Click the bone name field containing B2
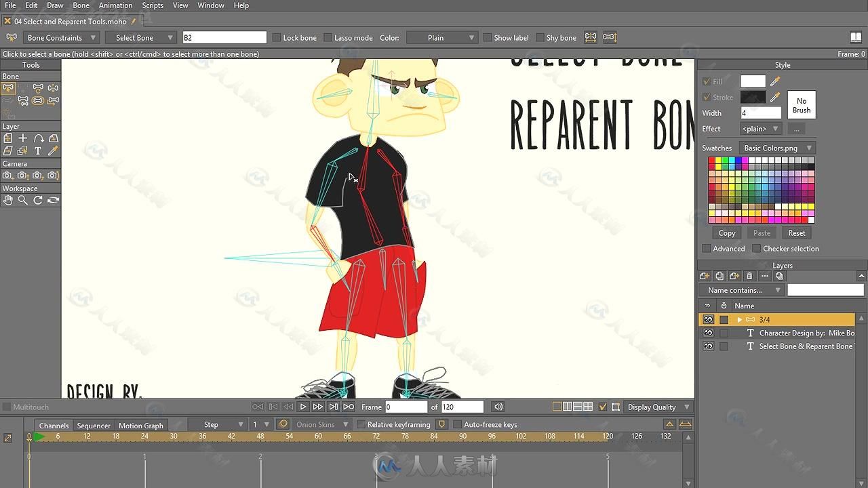This screenshot has width=868, height=488. point(224,37)
